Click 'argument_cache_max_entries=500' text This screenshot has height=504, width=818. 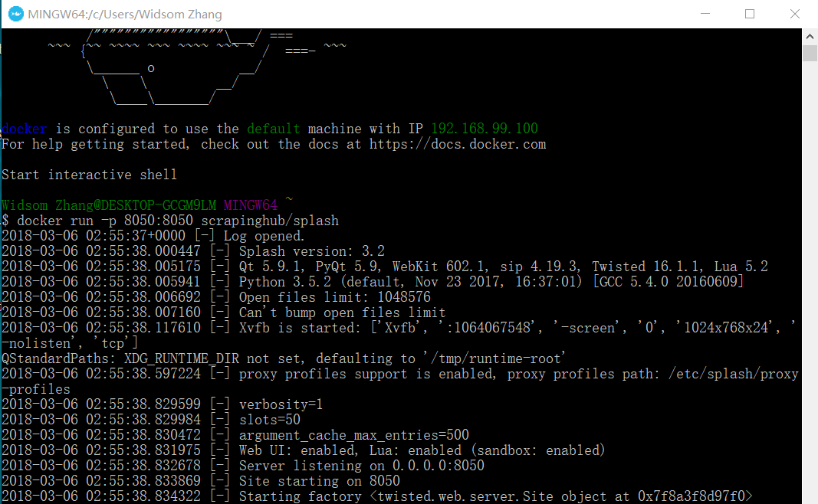tap(353, 434)
